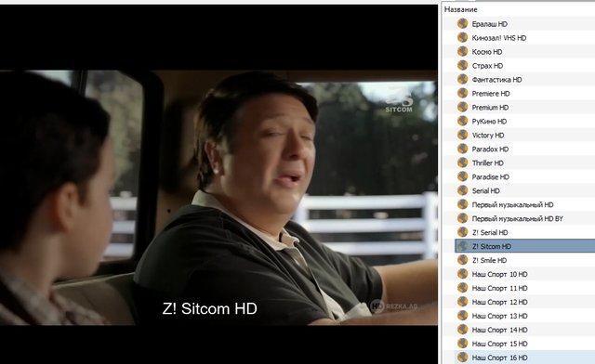Select the Первый музыкальный HD channel name
Screen dimensions: 595x364
(x=512, y=204)
